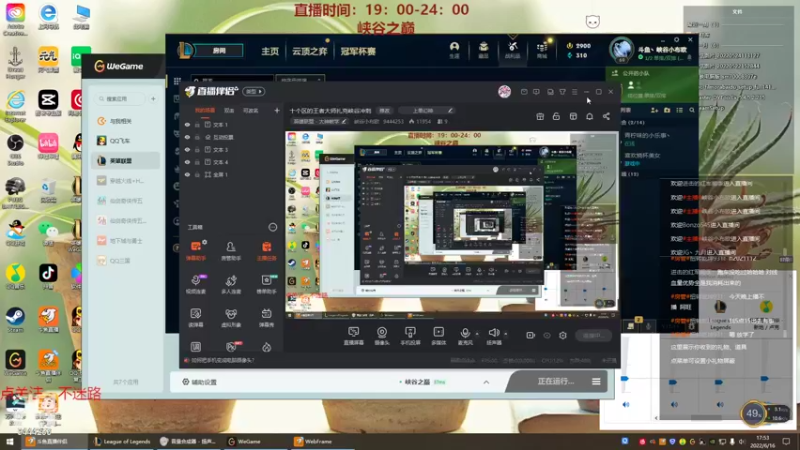Switch to League client 云顶之弈 tab
Image resolution: width=800 pixels, height=450 pixels.
[309, 52]
